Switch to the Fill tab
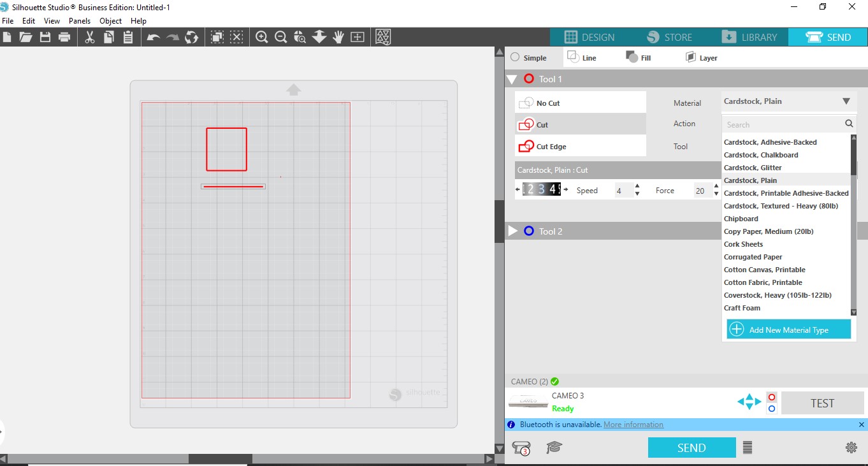 [639, 57]
